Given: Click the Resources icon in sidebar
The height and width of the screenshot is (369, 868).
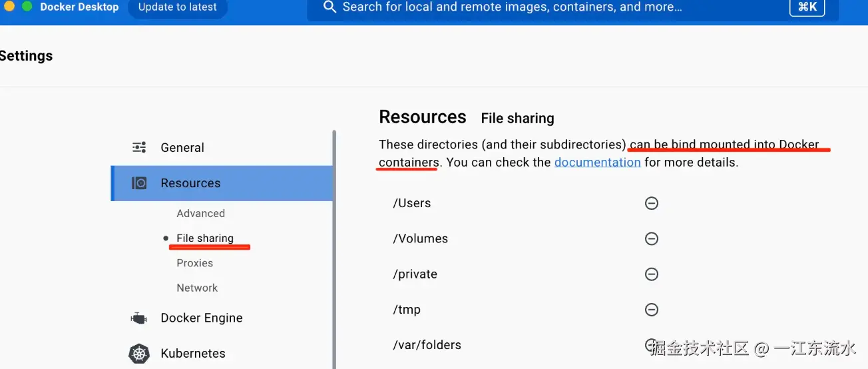Looking at the screenshot, I should click(x=139, y=183).
